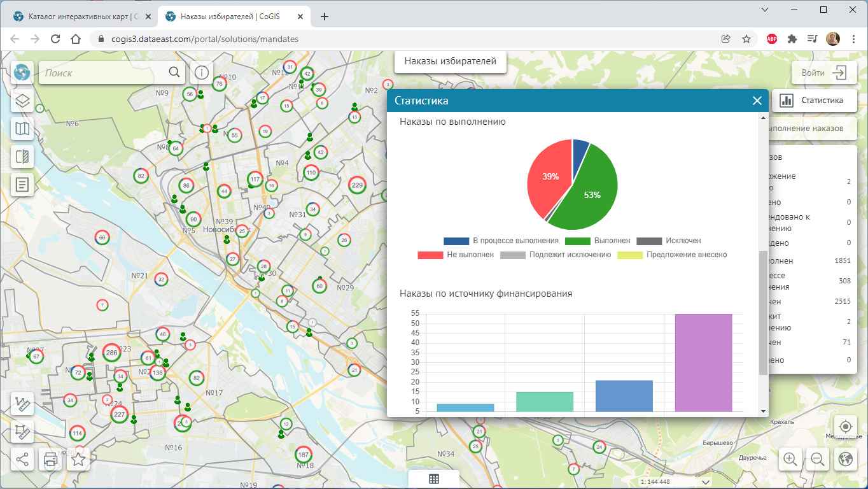Click the share map icon

[x=22, y=460]
